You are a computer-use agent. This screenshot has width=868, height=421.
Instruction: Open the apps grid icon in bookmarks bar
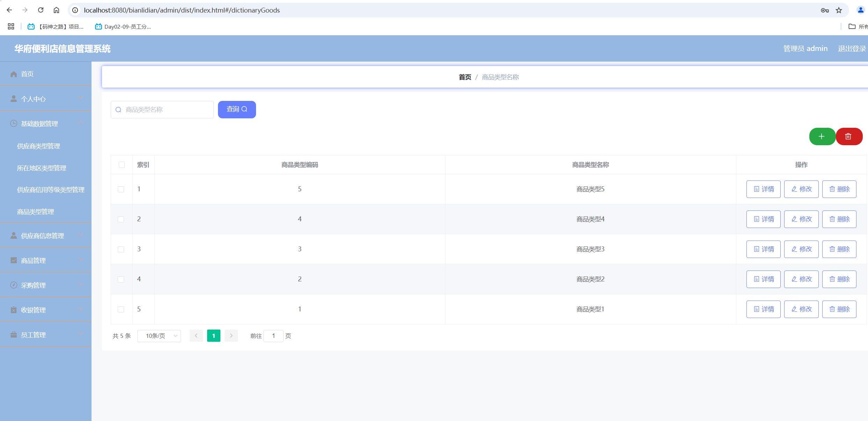pos(11,27)
